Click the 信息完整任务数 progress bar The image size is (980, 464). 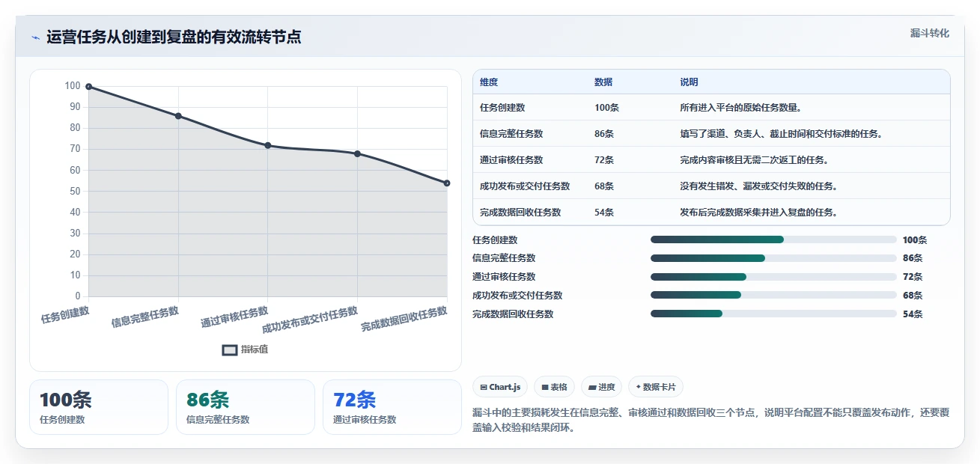pyautogui.click(x=773, y=258)
